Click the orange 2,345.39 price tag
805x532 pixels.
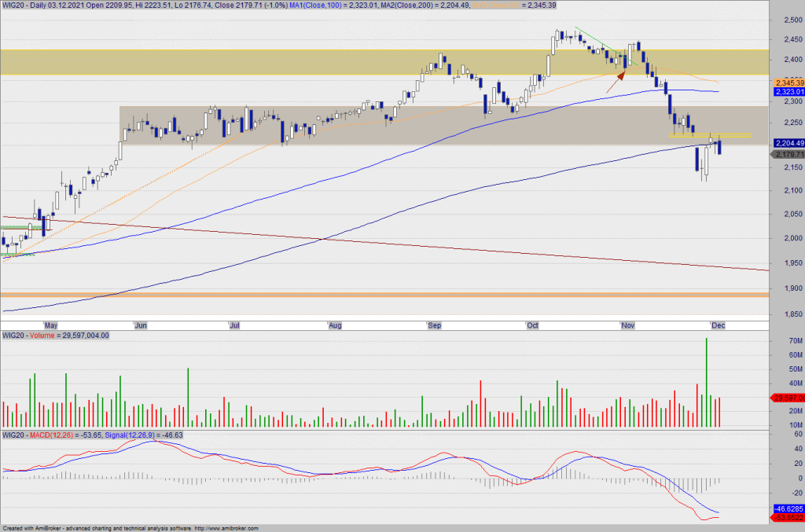788,83
